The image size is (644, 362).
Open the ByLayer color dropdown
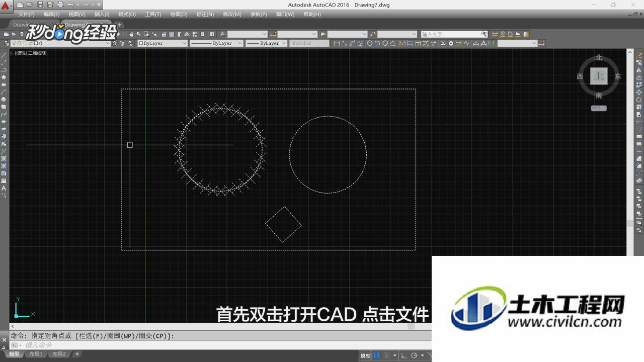(163, 43)
